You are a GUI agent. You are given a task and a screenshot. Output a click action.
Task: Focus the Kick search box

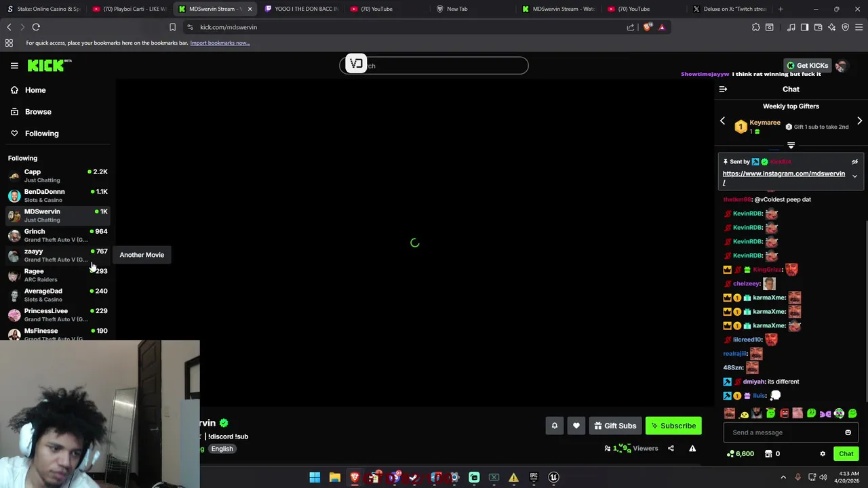pos(434,66)
